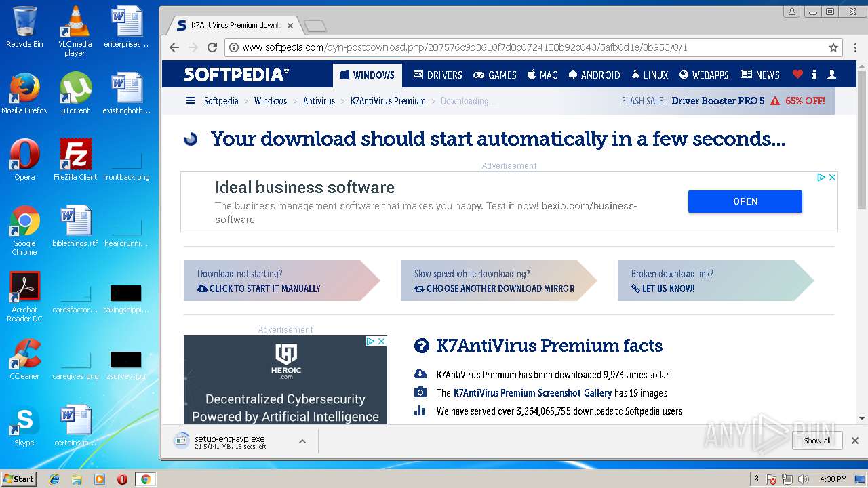Open Mozilla Firefox desktop shortcut
The width and height of the screenshot is (868, 488).
click(x=24, y=94)
